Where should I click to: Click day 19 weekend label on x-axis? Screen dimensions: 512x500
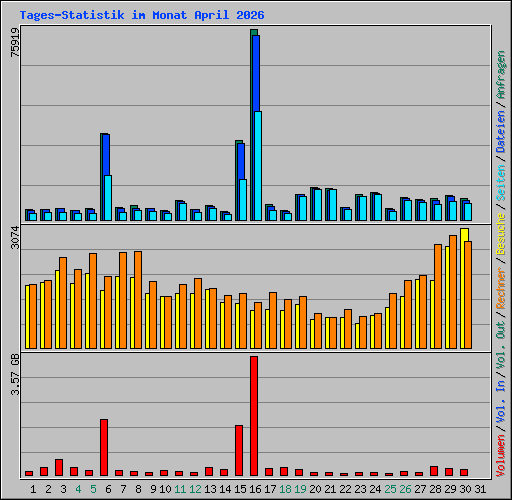[300, 489]
